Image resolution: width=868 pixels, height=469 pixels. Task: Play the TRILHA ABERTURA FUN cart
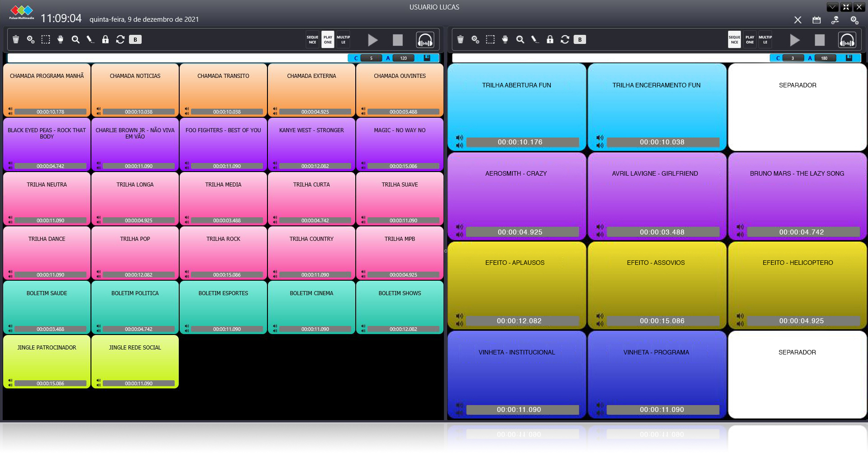pos(517,107)
